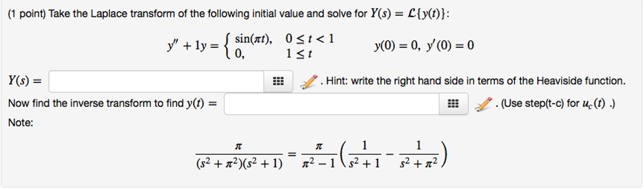Click the Note: label
The width and height of the screenshot is (644, 189).
(x=20, y=123)
